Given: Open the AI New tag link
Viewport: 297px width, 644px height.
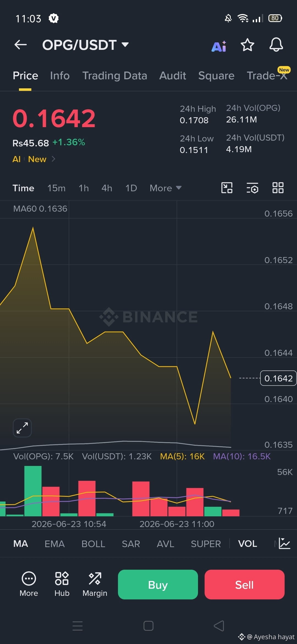Looking at the screenshot, I should click(x=34, y=159).
